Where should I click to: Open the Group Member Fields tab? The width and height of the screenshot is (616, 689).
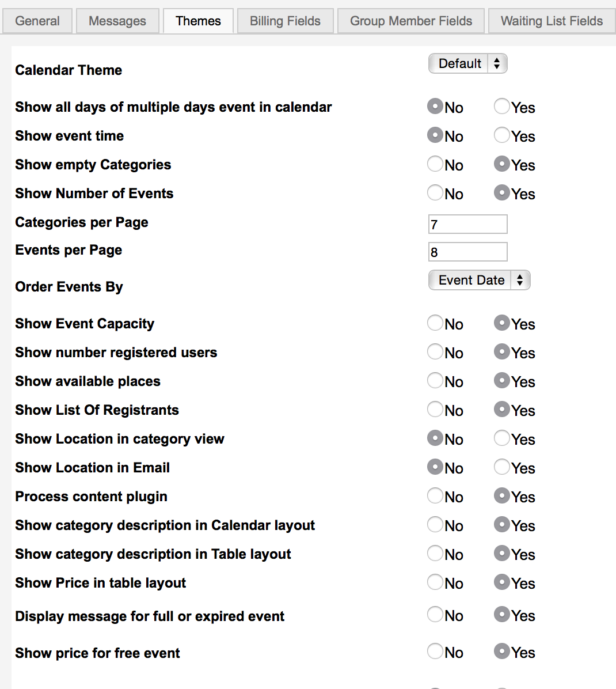[411, 21]
